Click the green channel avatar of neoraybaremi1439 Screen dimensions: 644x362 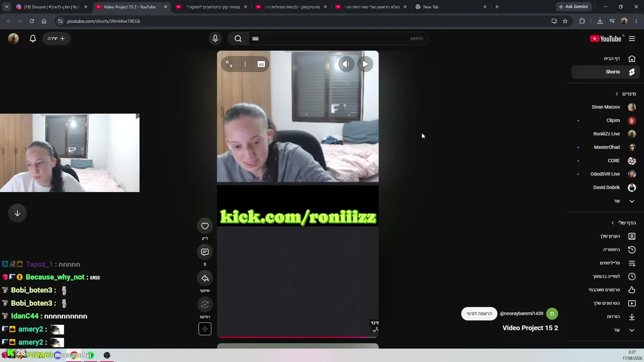(x=552, y=314)
